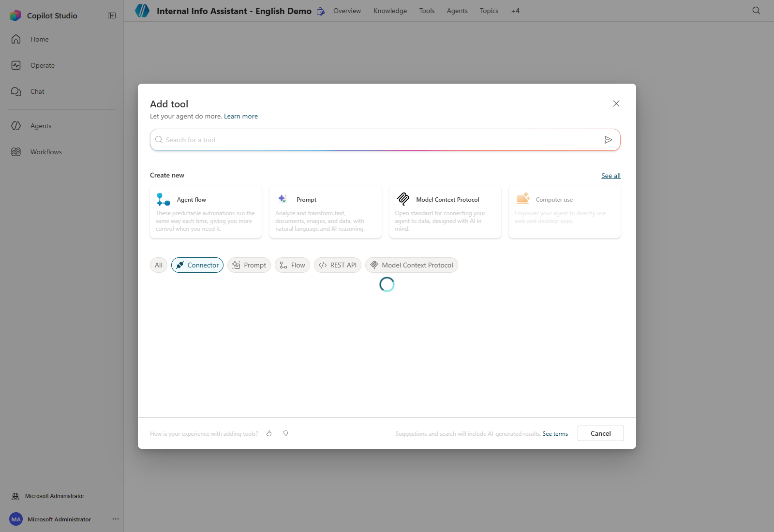Create a new Agent flow tool

click(x=206, y=212)
